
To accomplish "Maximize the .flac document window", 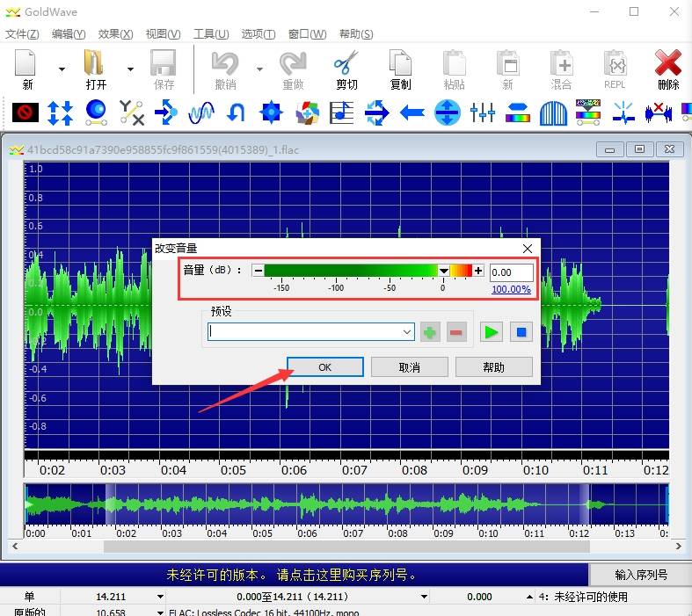I will 639,149.
